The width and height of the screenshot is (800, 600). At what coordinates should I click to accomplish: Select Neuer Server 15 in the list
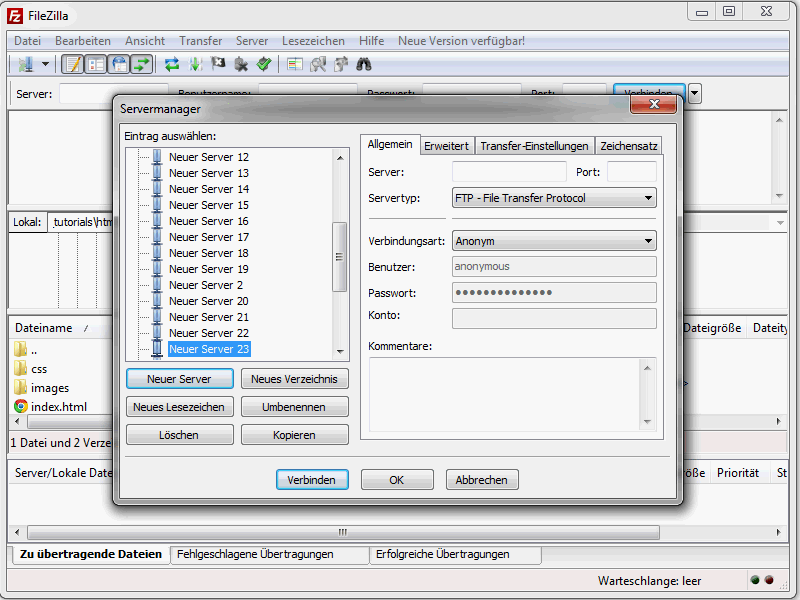[x=209, y=205]
